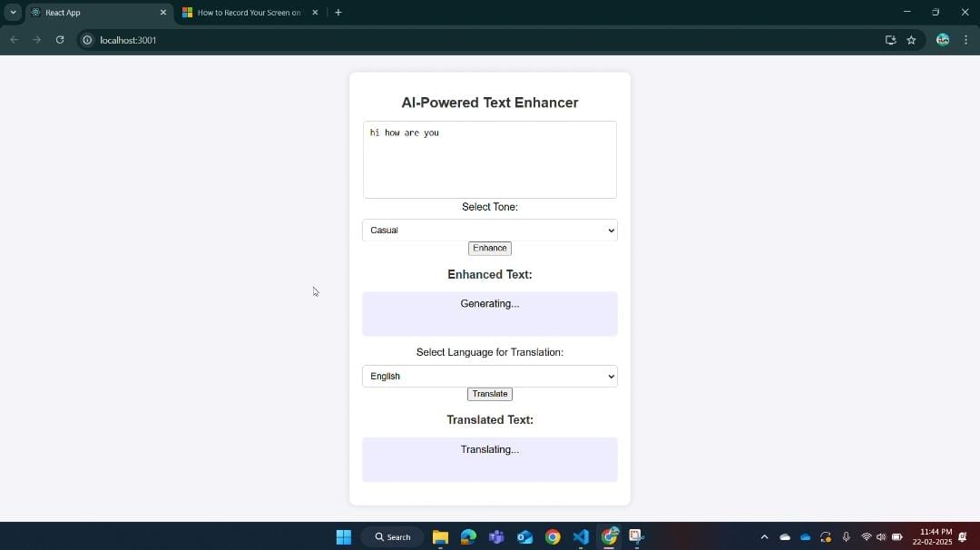This screenshot has width=980, height=550.
Task: Open File Explorer from the taskbar
Action: point(440,536)
